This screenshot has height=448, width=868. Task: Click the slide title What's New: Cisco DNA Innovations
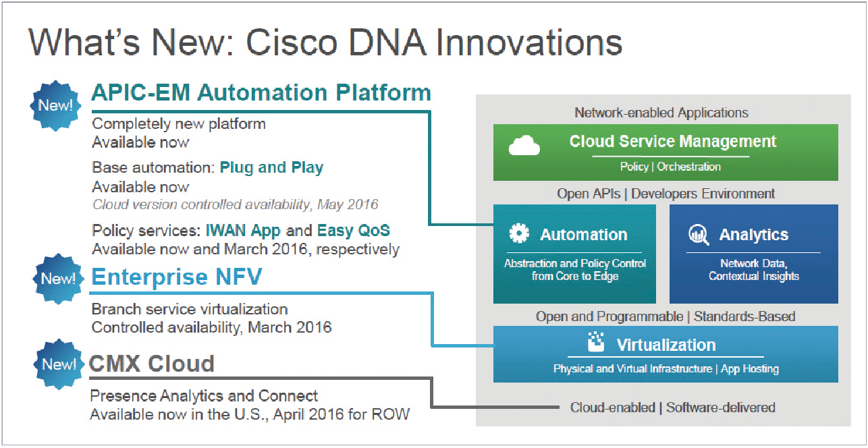tap(325, 42)
